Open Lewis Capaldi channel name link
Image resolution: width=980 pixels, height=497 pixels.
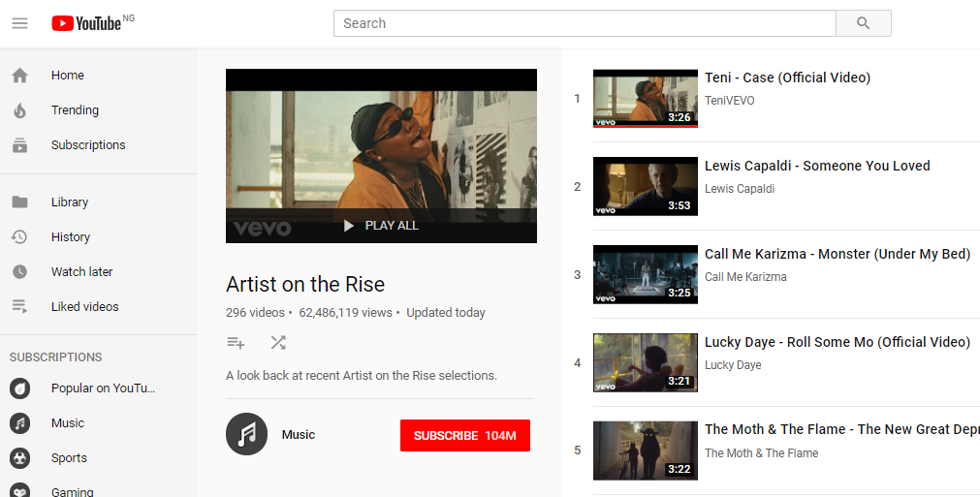740,189
